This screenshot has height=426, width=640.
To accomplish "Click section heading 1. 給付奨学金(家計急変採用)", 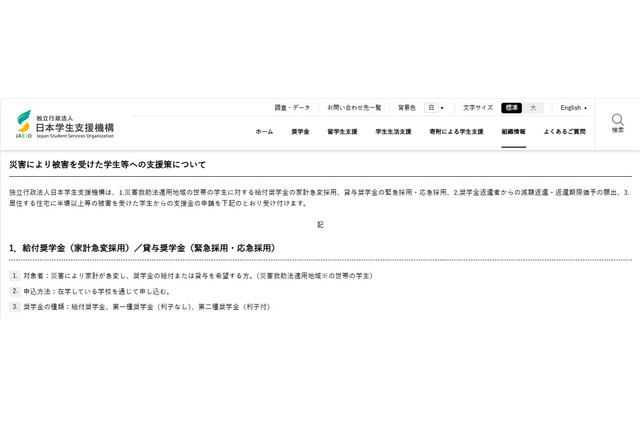I will coord(143,248).
